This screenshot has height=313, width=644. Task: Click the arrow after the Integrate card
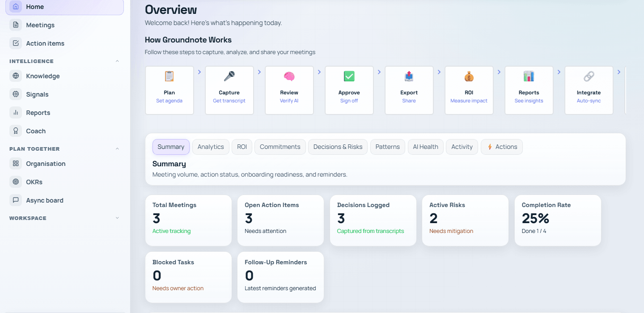point(619,72)
